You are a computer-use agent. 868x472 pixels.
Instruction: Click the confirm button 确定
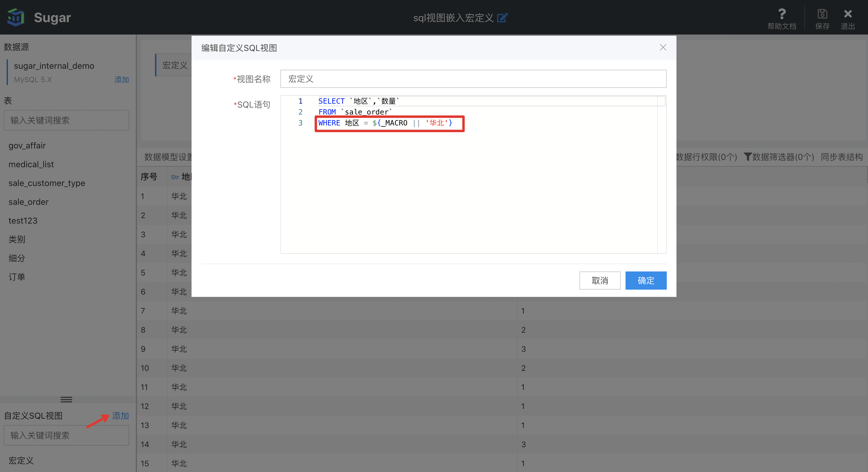[x=646, y=280]
